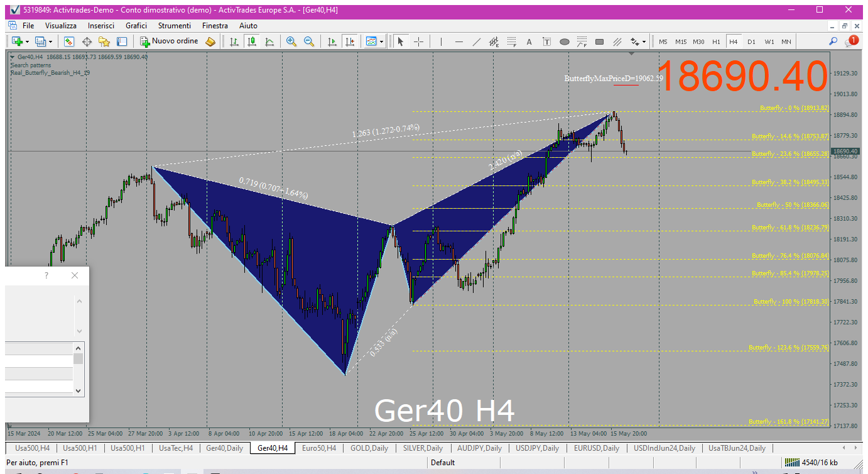Switch to the Usa500,H4 chart tab

(31, 448)
